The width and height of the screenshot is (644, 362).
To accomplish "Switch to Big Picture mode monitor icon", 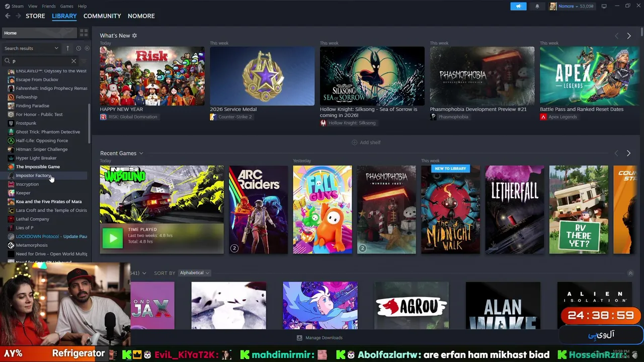I will pyautogui.click(x=604, y=6).
